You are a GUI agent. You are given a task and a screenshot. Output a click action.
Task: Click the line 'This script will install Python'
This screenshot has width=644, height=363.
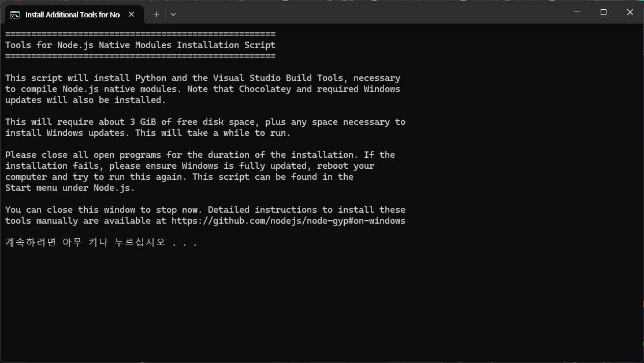203,77
